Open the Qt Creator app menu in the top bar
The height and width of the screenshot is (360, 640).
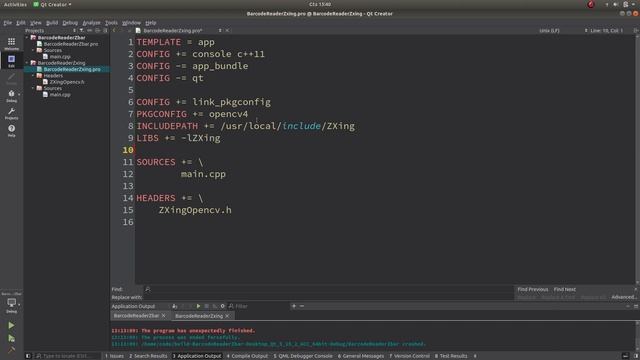(52, 4)
